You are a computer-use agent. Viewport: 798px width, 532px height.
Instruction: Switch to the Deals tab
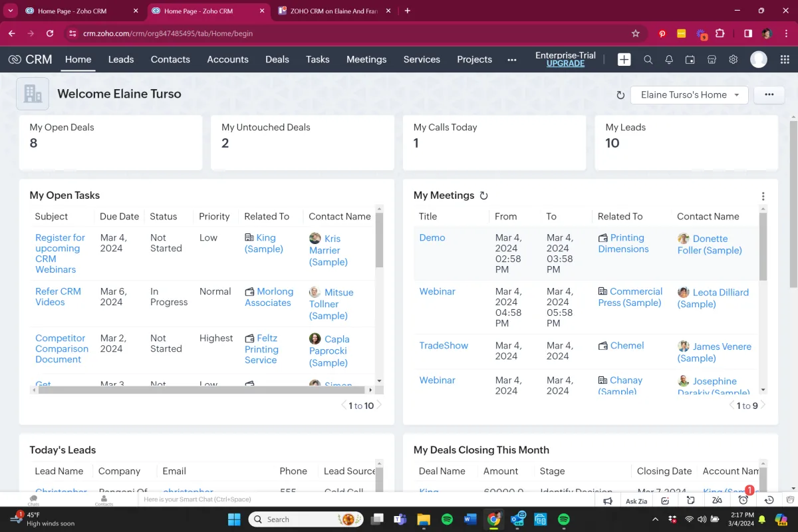coord(277,59)
